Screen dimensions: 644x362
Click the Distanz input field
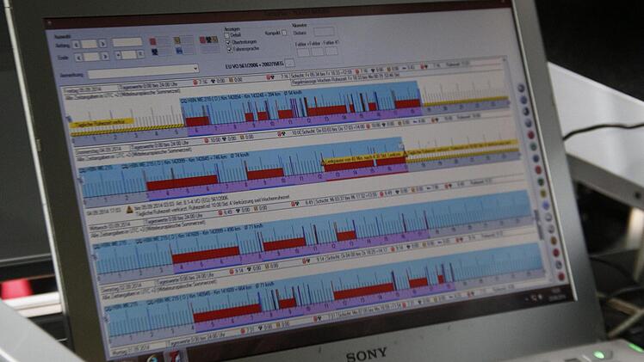click(x=325, y=32)
